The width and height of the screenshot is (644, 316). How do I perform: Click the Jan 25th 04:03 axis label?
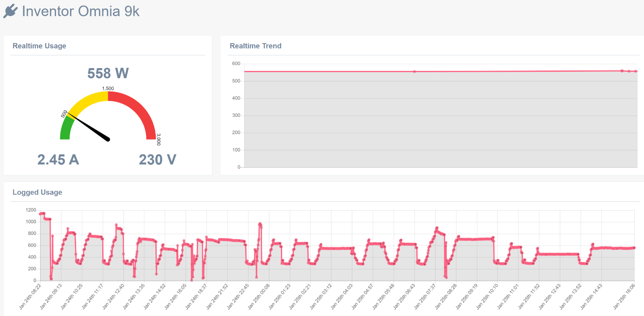pyautogui.click(x=342, y=296)
